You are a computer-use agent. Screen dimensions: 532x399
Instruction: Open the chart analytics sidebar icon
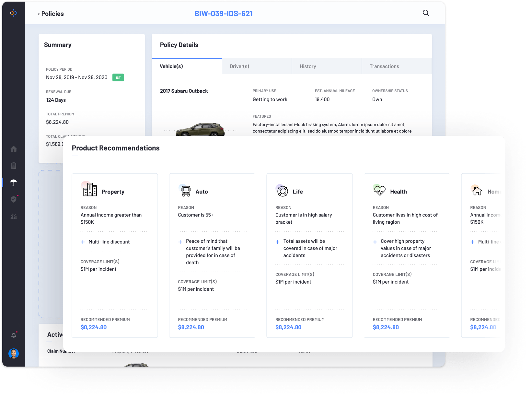(x=14, y=216)
